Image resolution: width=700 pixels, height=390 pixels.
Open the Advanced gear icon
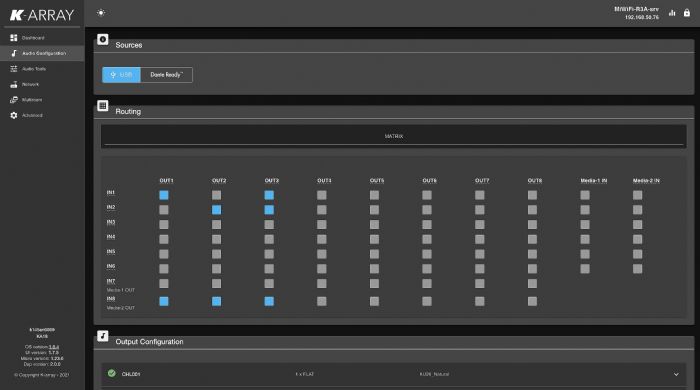coord(14,115)
